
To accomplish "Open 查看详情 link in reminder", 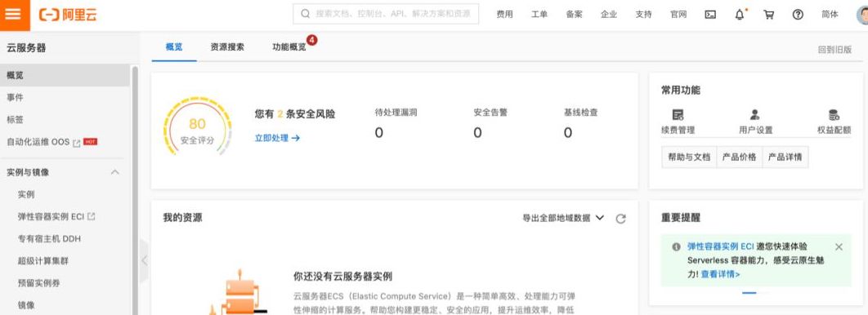I will tap(721, 274).
